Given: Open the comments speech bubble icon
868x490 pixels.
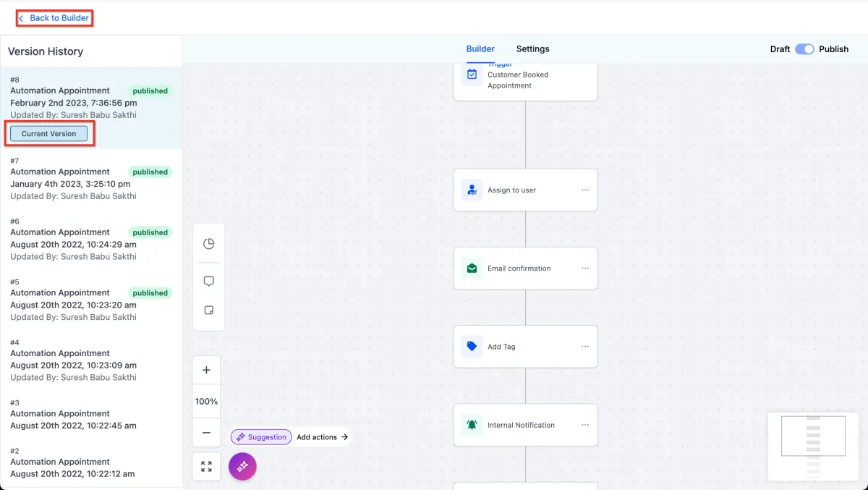Looking at the screenshot, I should tap(208, 281).
